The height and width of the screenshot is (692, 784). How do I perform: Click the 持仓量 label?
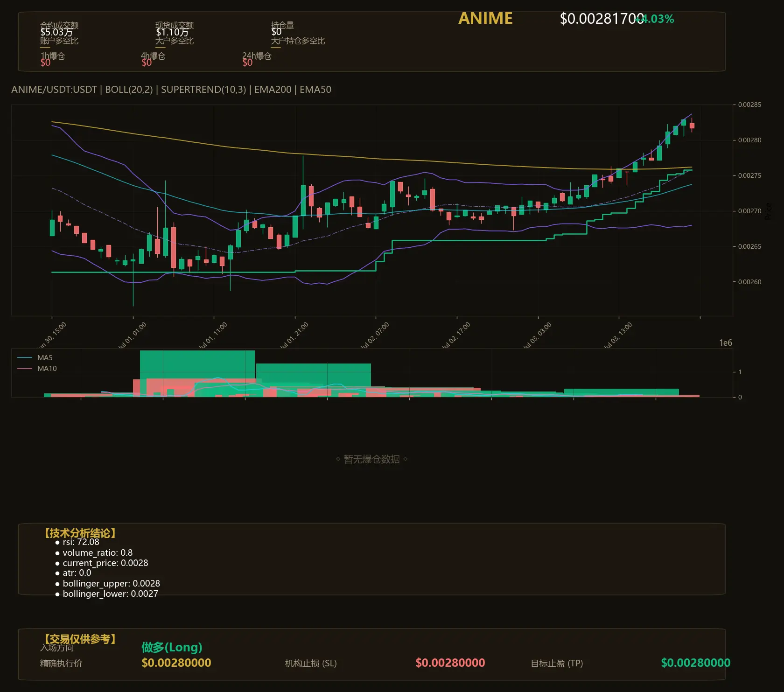pos(282,25)
